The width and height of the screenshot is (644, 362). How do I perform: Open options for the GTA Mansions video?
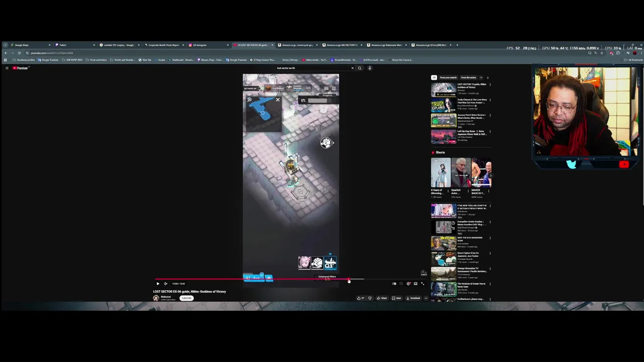(x=490, y=238)
